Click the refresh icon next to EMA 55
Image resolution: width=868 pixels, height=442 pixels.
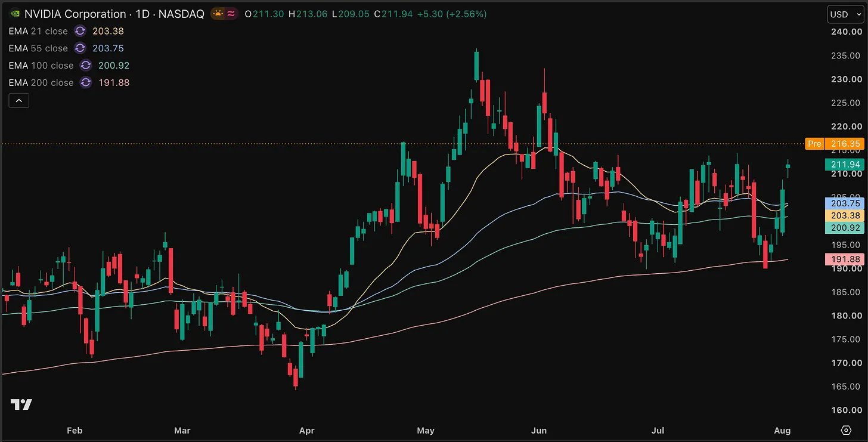click(x=80, y=48)
